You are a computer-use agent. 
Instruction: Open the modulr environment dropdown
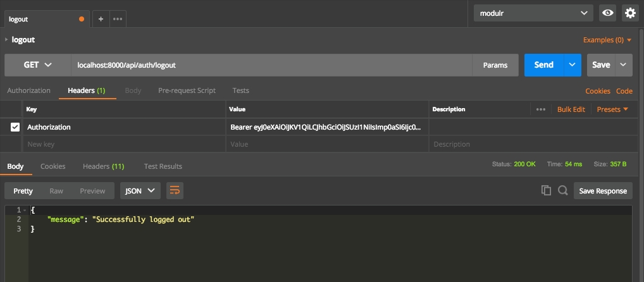(533, 13)
